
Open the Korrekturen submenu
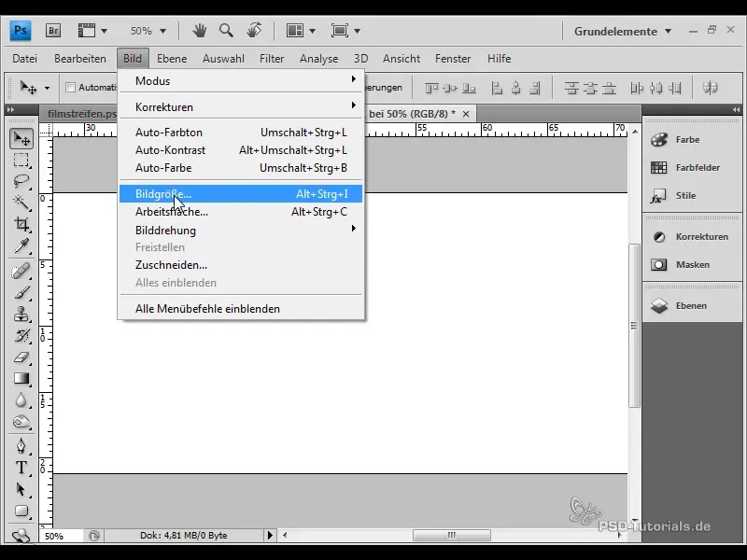pos(241,107)
